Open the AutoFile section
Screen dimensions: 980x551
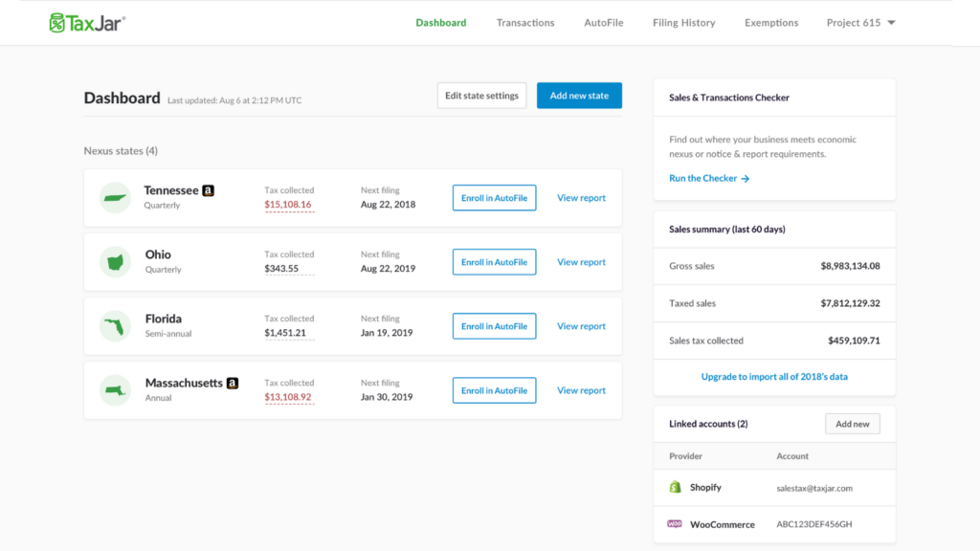click(604, 22)
